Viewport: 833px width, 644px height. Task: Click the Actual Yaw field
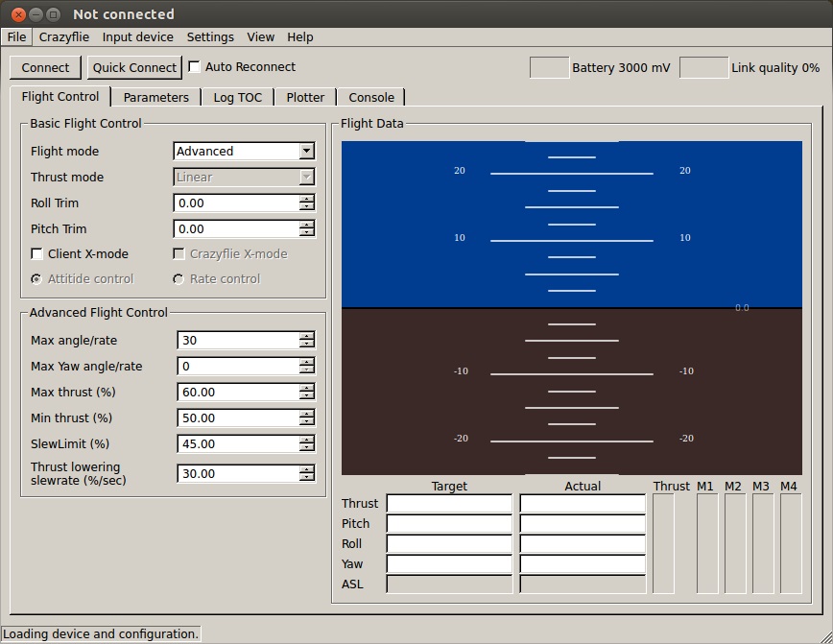583,563
